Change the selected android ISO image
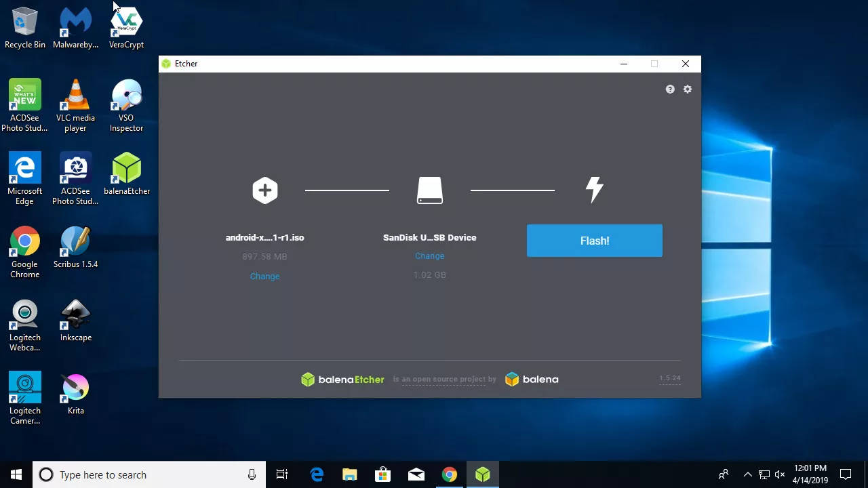The image size is (868, 488). point(264,277)
